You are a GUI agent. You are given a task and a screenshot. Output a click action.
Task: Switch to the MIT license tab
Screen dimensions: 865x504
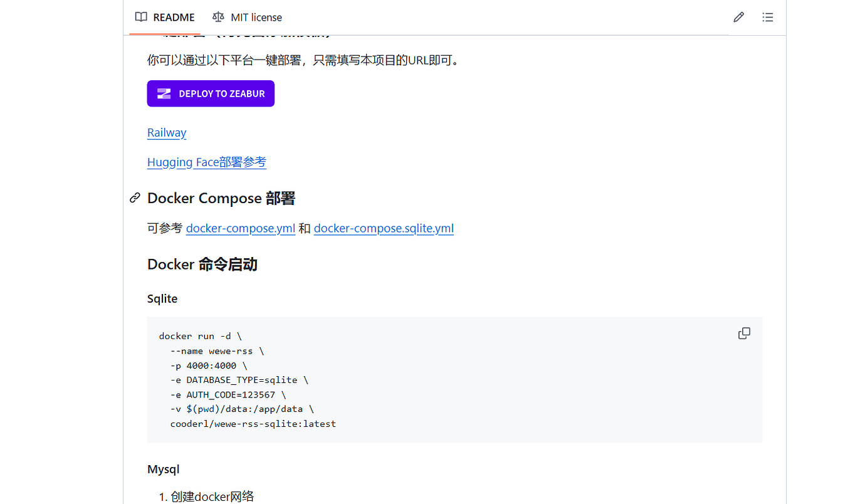click(255, 17)
